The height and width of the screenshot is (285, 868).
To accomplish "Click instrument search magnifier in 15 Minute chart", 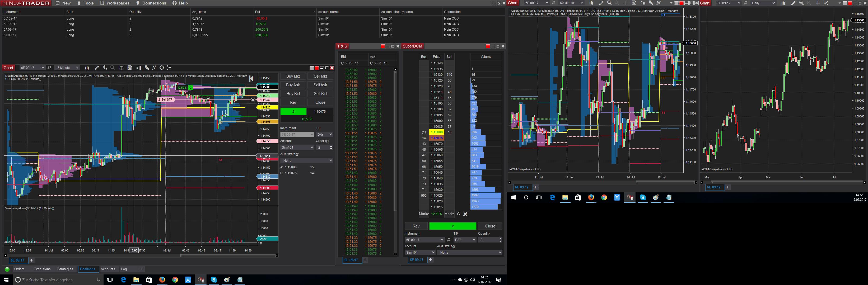I will click(49, 68).
